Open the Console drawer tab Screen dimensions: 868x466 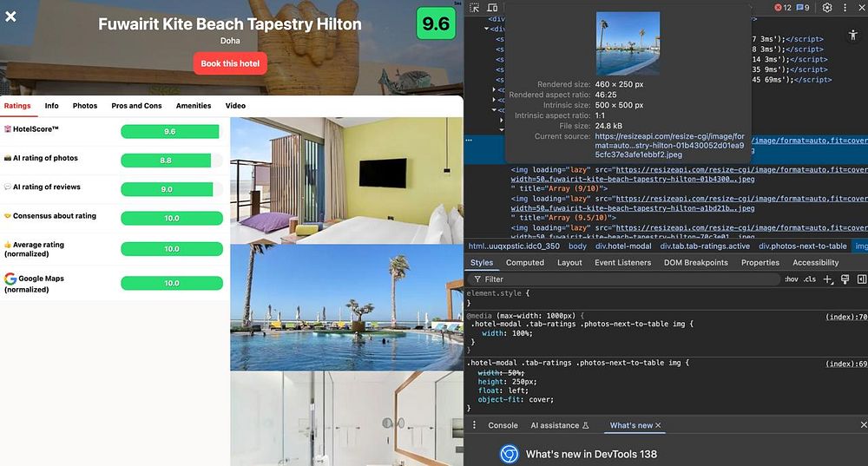[x=503, y=425]
